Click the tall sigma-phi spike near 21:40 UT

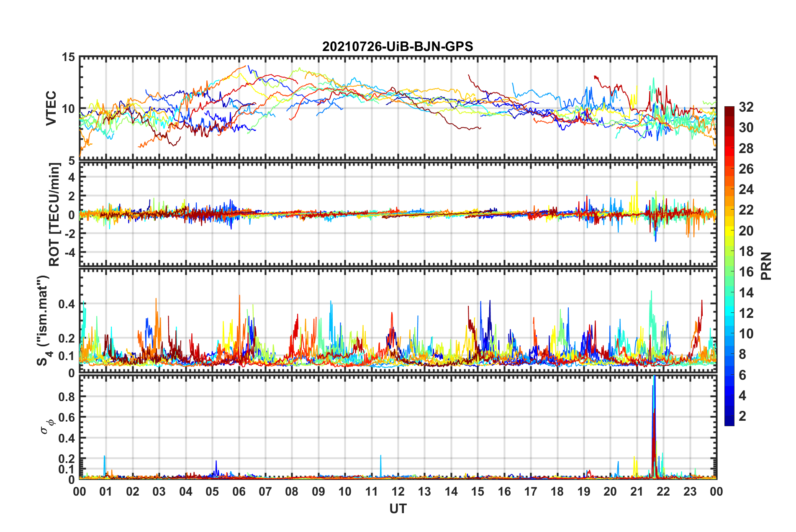coord(654,427)
